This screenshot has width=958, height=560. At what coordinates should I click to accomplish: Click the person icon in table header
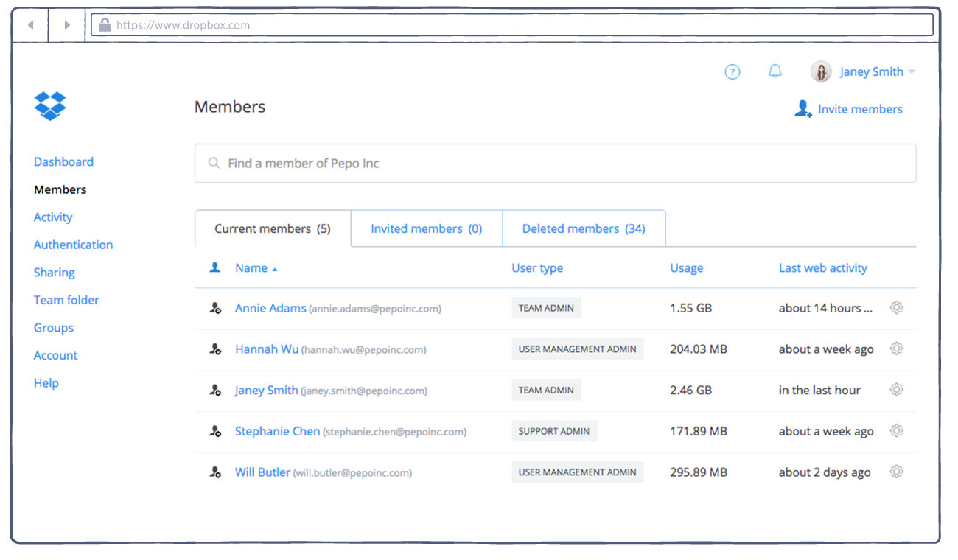pyautogui.click(x=215, y=268)
